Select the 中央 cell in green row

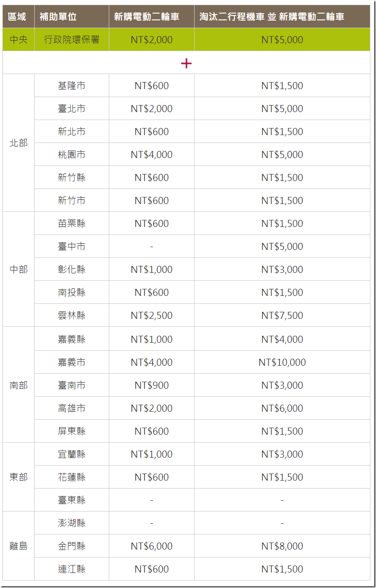pos(19,40)
